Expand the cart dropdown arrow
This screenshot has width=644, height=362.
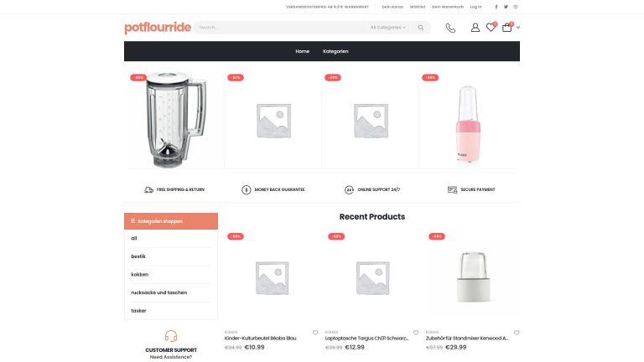coord(518,28)
